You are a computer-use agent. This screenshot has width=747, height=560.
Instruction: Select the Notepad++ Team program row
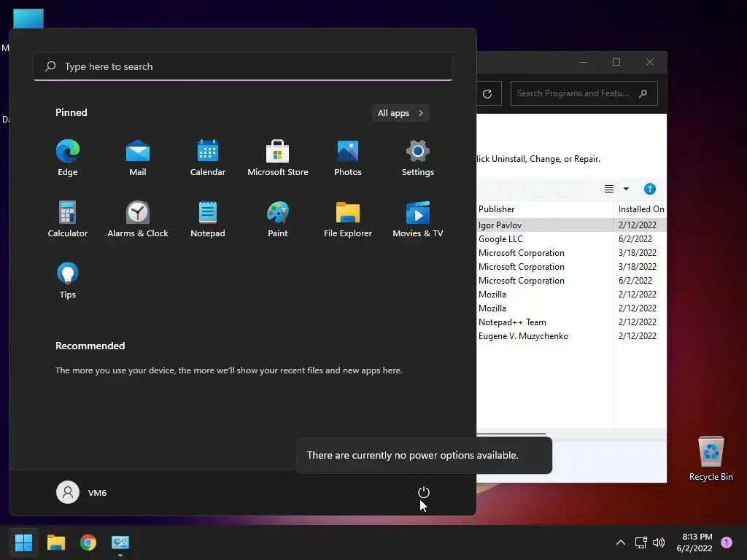click(x=572, y=322)
